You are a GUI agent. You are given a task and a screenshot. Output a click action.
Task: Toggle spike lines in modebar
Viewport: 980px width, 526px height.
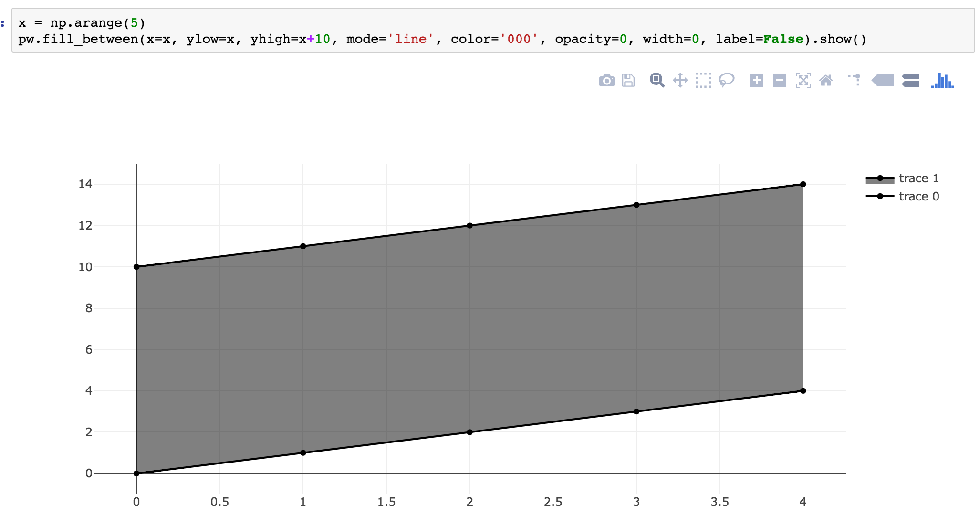[x=855, y=80]
